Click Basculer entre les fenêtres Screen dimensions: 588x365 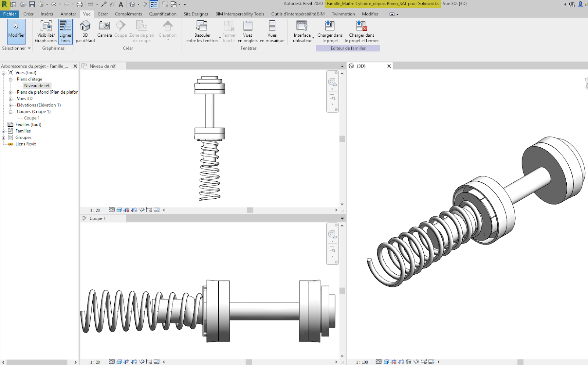(202, 31)
